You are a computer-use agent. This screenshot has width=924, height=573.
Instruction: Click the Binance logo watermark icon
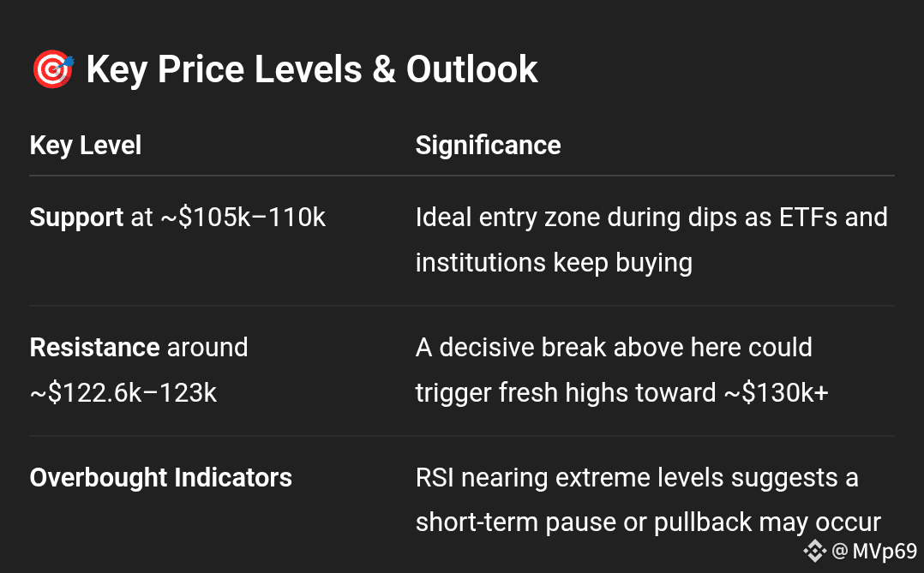(815, 552)
